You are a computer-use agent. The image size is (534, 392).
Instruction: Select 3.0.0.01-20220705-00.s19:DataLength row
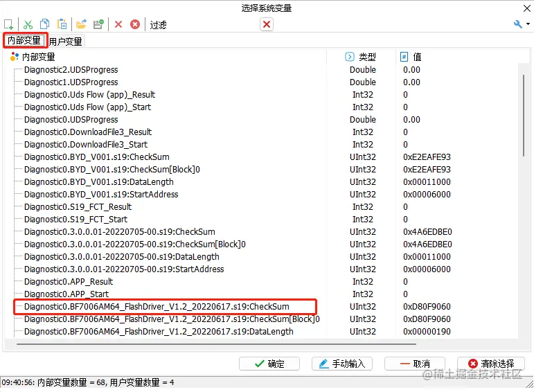point(122,257)
